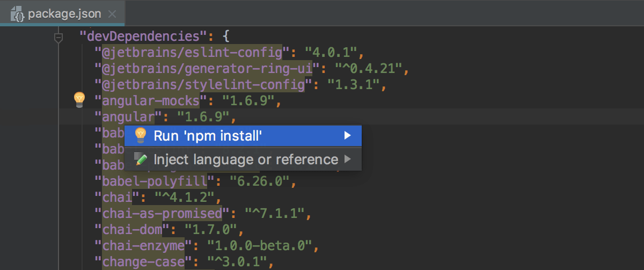Click the "^7.1.1" version value
Image resolution: width=644 pixels, height=270 pixels.
click(275, 213)
